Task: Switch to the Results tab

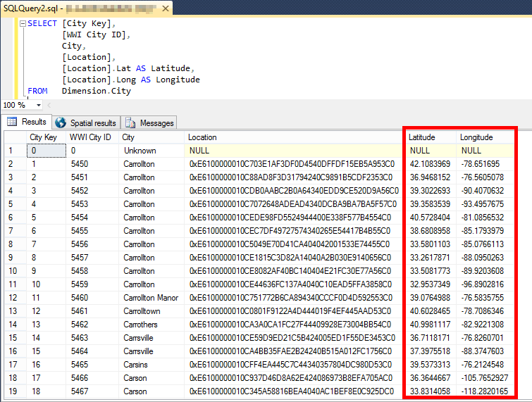Action: 27,122
